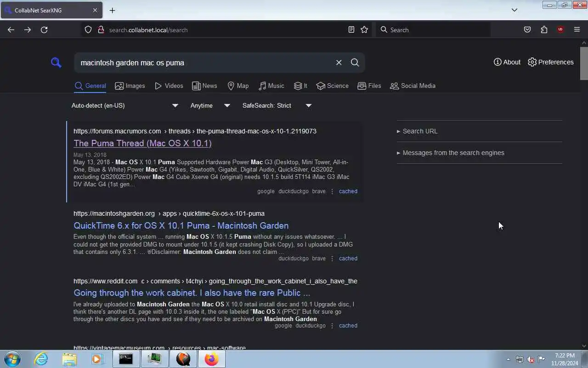Image resolution: width=588 pixels, height=368 pixels.
Task: Open the SafeSearch Strict dropdown
Action: point(277,105)
